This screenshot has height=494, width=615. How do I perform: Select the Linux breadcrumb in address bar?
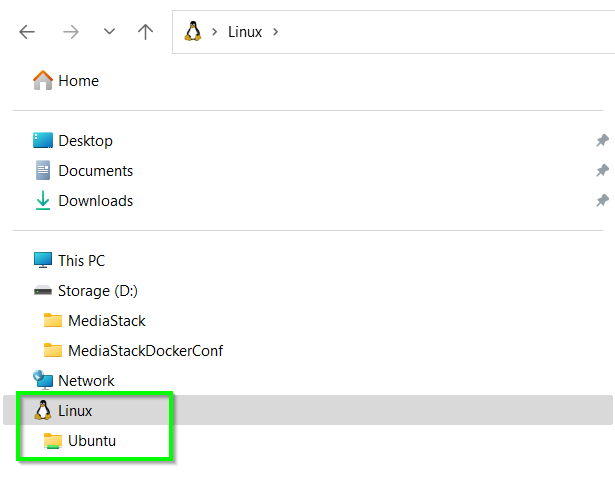point(244,32)
